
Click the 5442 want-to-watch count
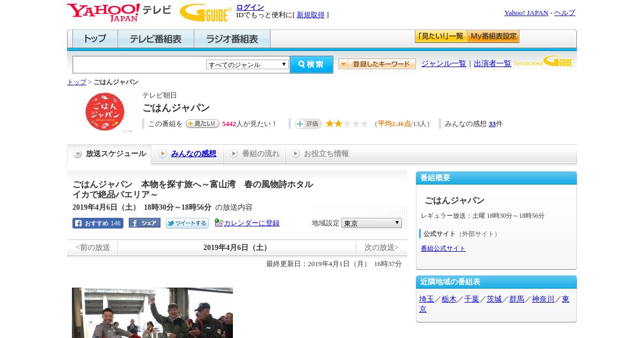click(229, 124)
